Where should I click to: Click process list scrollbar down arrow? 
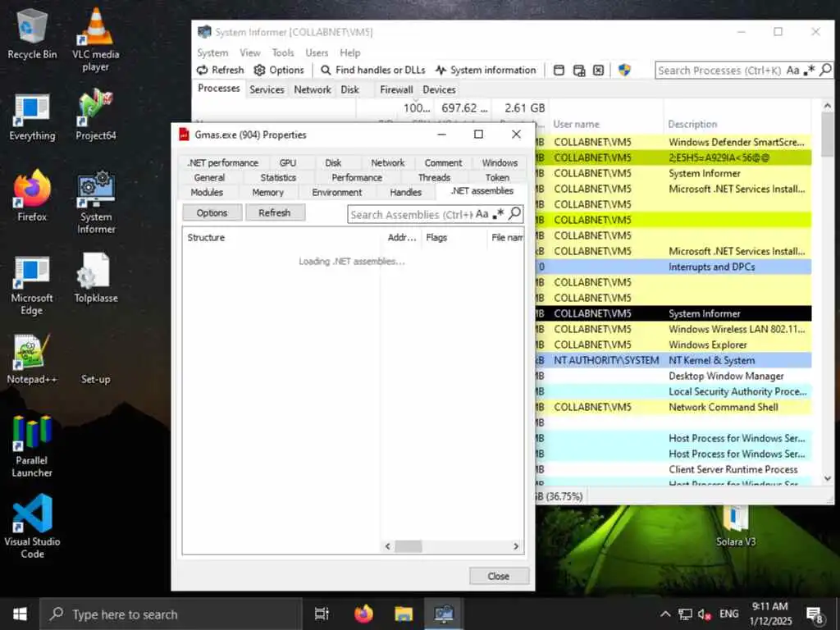828,478
